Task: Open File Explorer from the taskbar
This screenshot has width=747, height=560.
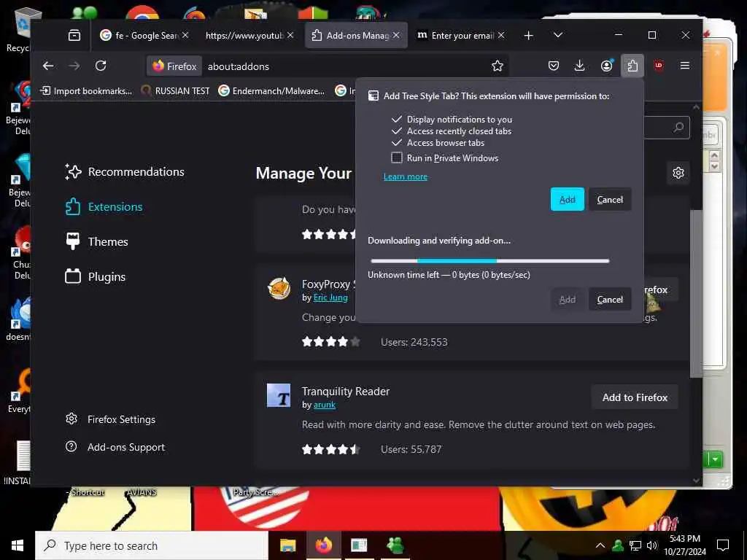Action: (287, 545)
